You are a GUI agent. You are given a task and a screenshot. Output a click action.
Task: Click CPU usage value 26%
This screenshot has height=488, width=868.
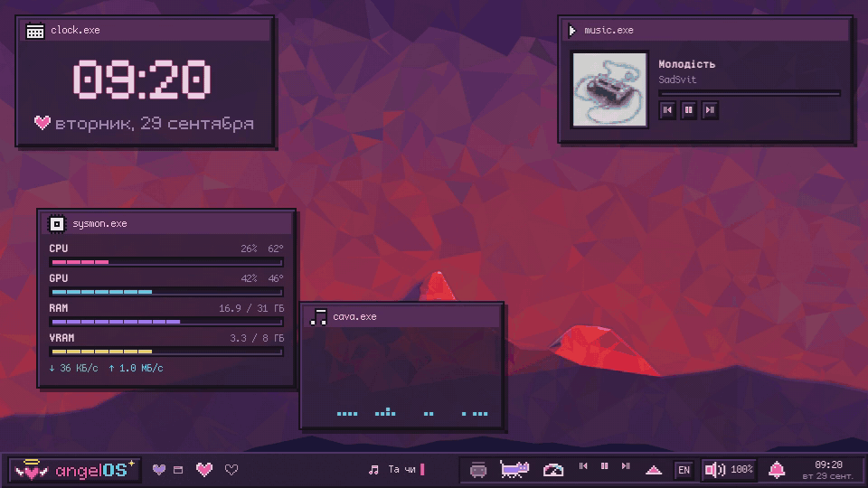[x=250, y=249]
